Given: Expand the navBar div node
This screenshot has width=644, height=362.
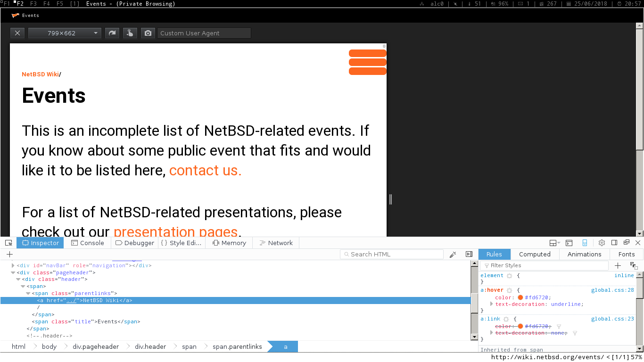Looking at the screenshot, I should pos(13,265).
